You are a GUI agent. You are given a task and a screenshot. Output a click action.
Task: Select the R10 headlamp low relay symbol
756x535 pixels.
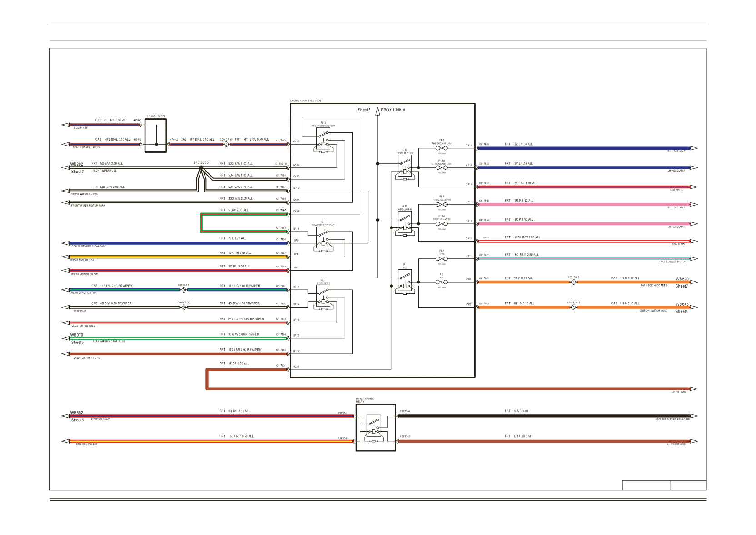pos(405,167)
